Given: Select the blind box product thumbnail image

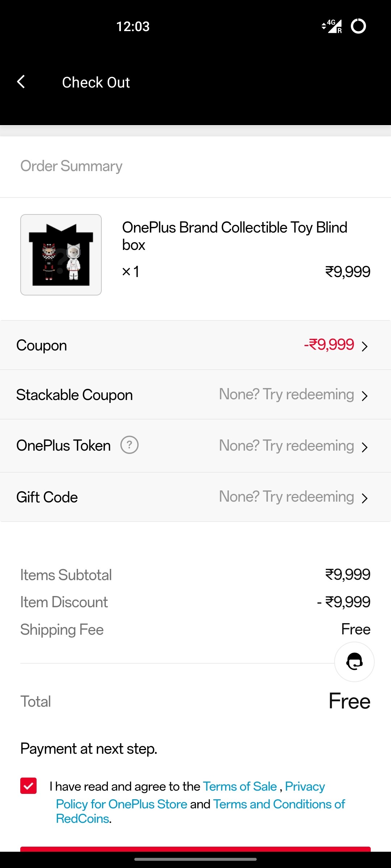Looking at the screenshot, I should tap(61, 254).
